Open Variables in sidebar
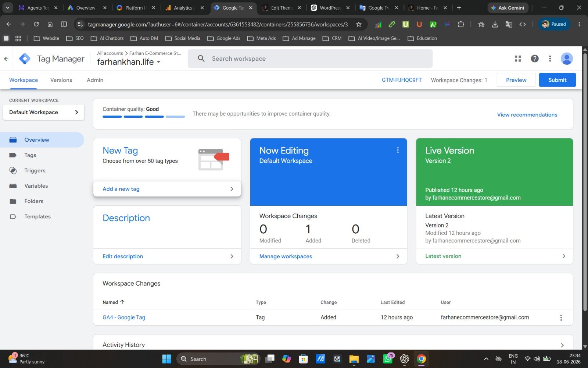588x368 pixels. point(36,186)
